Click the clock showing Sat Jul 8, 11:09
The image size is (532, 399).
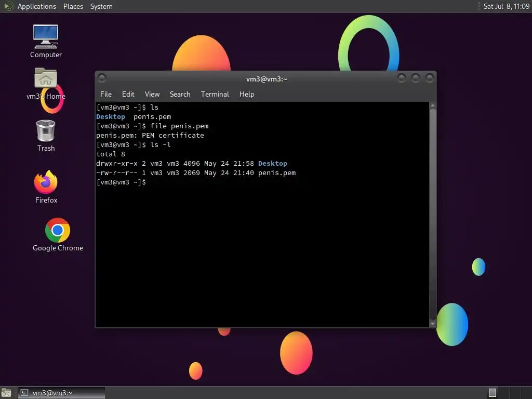[x=506, y=6]
